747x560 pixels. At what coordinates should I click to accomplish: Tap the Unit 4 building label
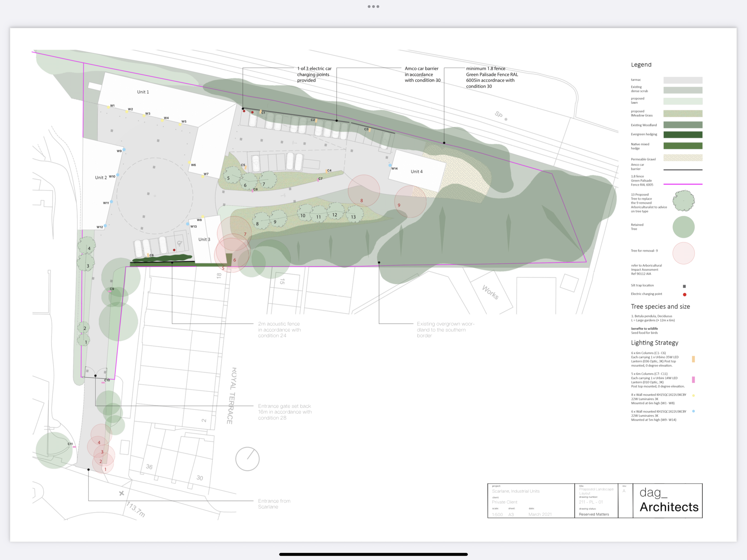[x=417, y=172]
